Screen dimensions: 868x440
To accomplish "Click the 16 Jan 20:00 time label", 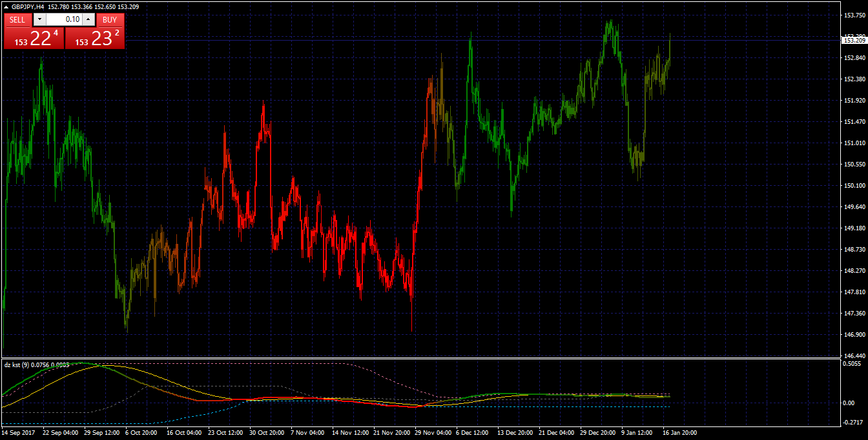I will point(679,433).
